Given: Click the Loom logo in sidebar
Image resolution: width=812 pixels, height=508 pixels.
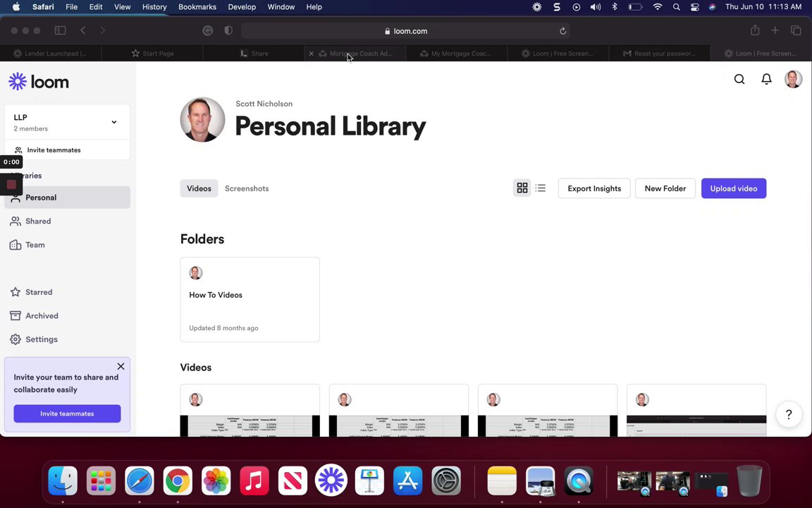Looking at the screenshot, I should [x=39, y=81].
